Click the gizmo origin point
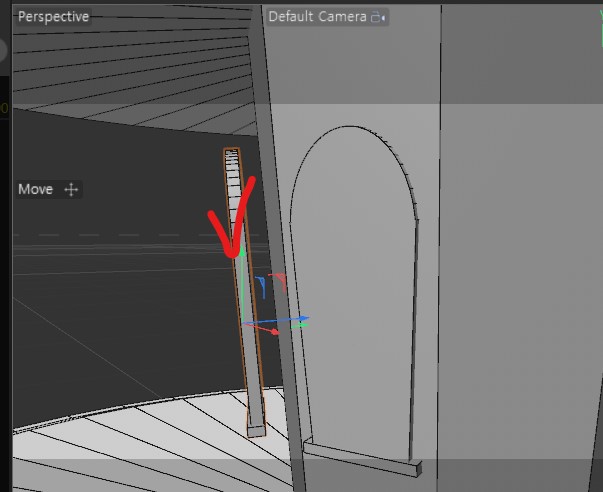Image resolution: width=603 pixels, height=492 pixels. pos(243,323)
